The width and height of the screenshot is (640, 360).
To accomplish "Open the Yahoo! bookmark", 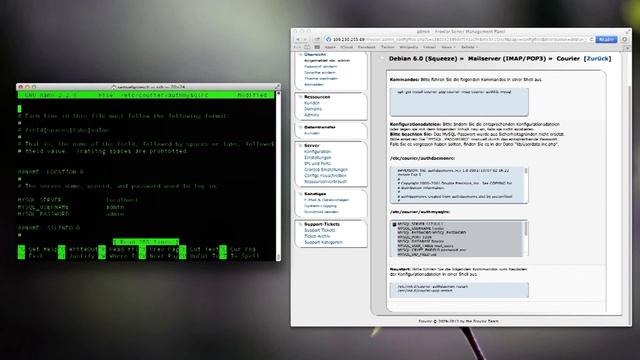I will [429, 47].
